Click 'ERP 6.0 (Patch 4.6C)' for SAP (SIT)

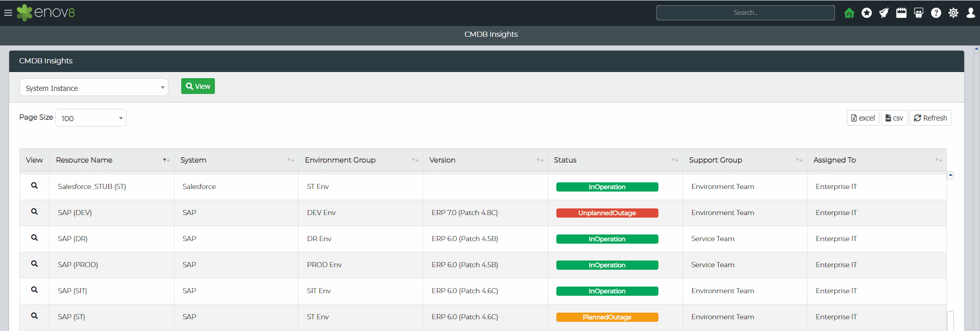[x=465, y=291]
